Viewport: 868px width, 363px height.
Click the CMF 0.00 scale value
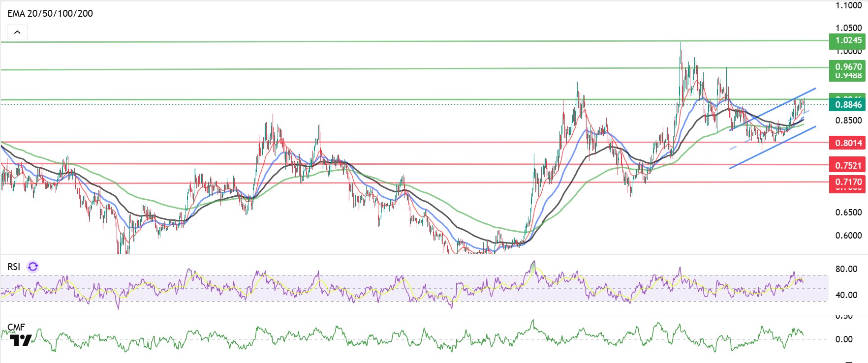pos(844,339)
